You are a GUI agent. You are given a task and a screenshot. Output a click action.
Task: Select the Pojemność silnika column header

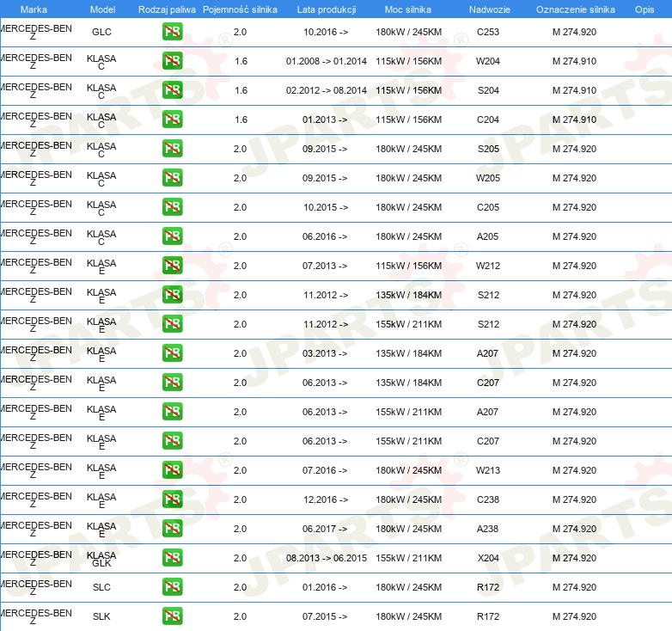point(240,9)
